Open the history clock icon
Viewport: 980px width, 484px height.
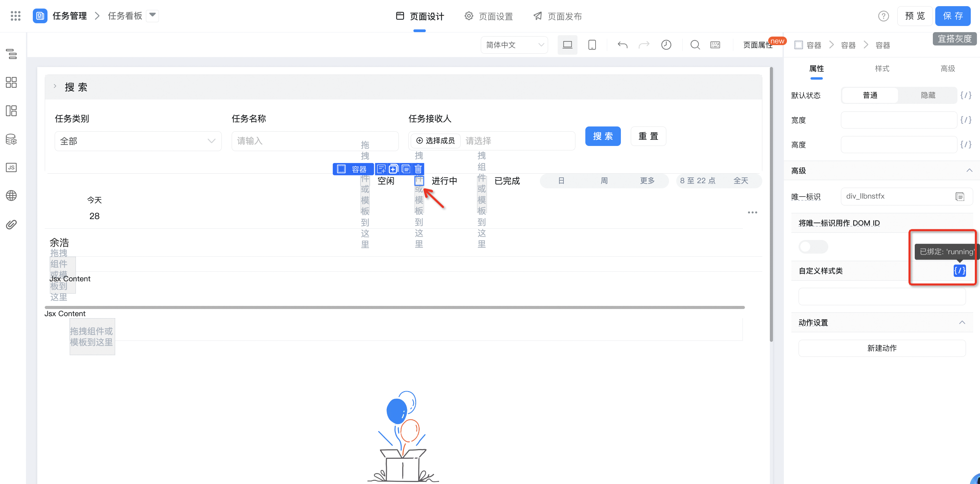click(x=666, y=45)
